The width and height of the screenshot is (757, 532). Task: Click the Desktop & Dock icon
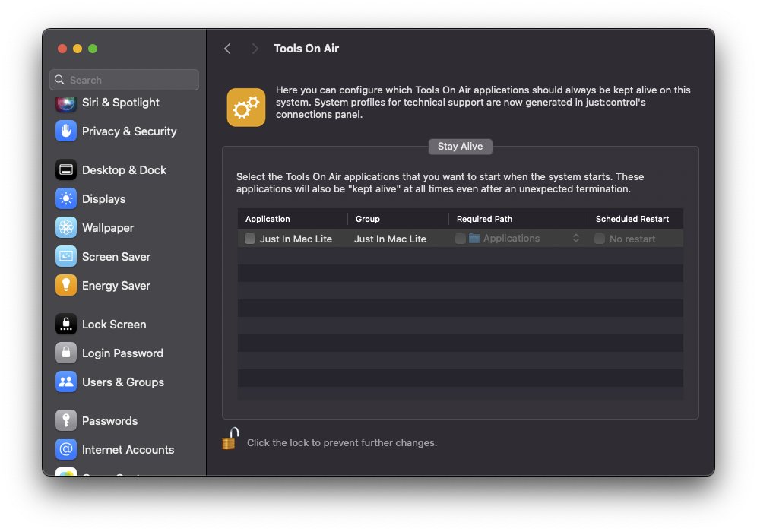(66, 170)
